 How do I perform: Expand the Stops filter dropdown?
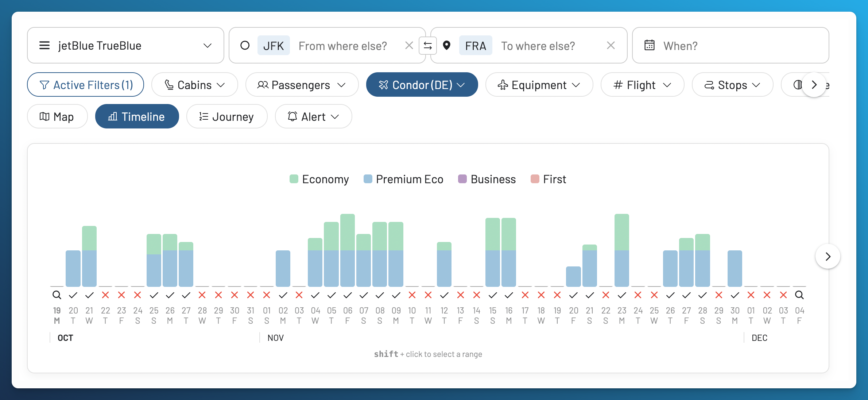[732, 85]
